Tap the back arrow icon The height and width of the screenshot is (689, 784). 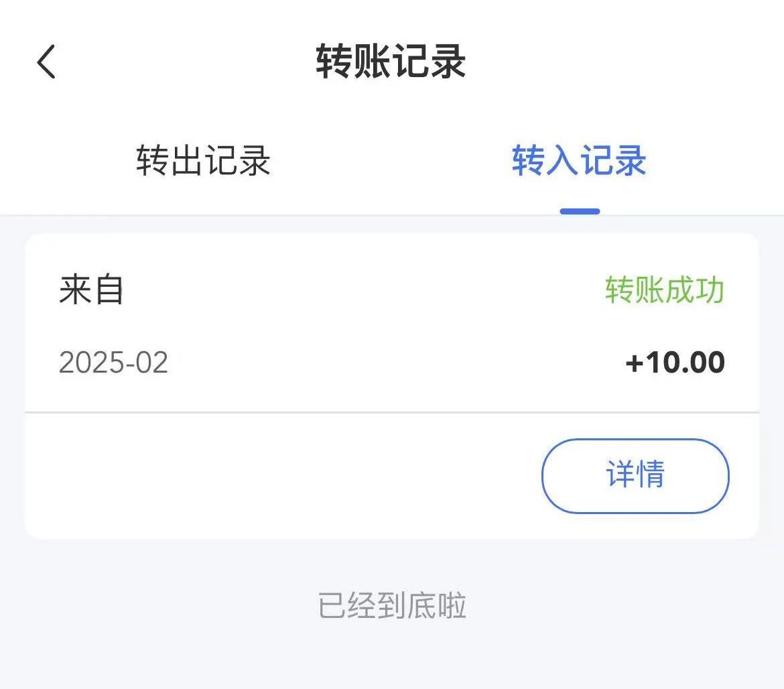click(46, 62)
